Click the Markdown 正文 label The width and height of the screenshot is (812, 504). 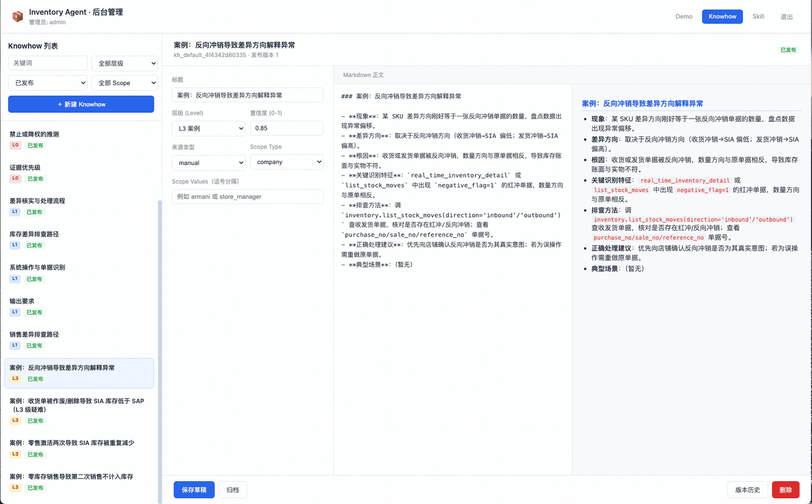(x=363, y=75)
